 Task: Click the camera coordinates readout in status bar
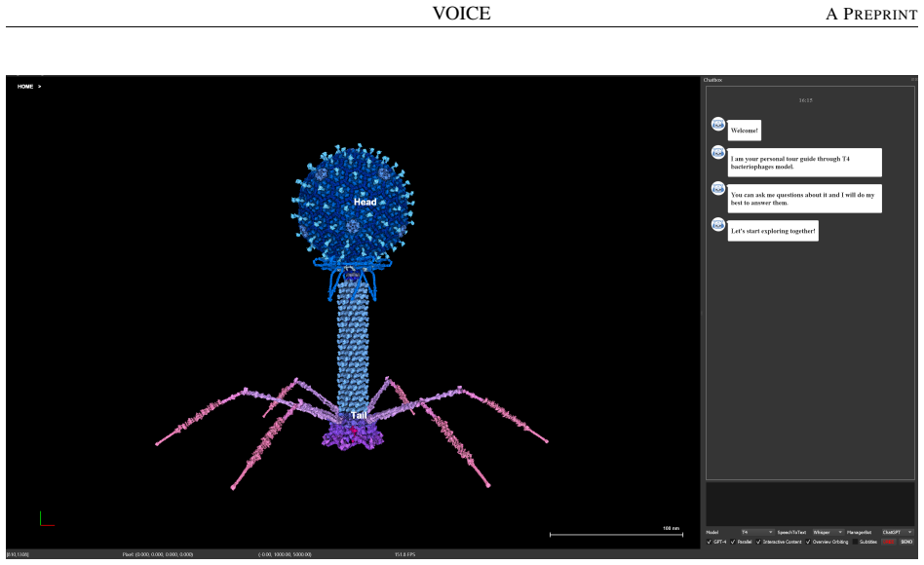coord(285,554)
